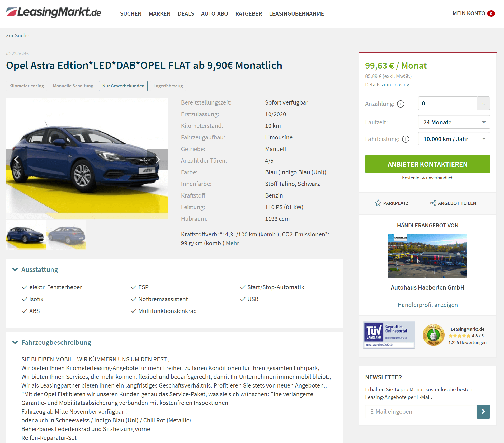The height and width of the screenshot is (443, 504).
Task: Open the AUTO-ABO menu item
Action: 214,13
